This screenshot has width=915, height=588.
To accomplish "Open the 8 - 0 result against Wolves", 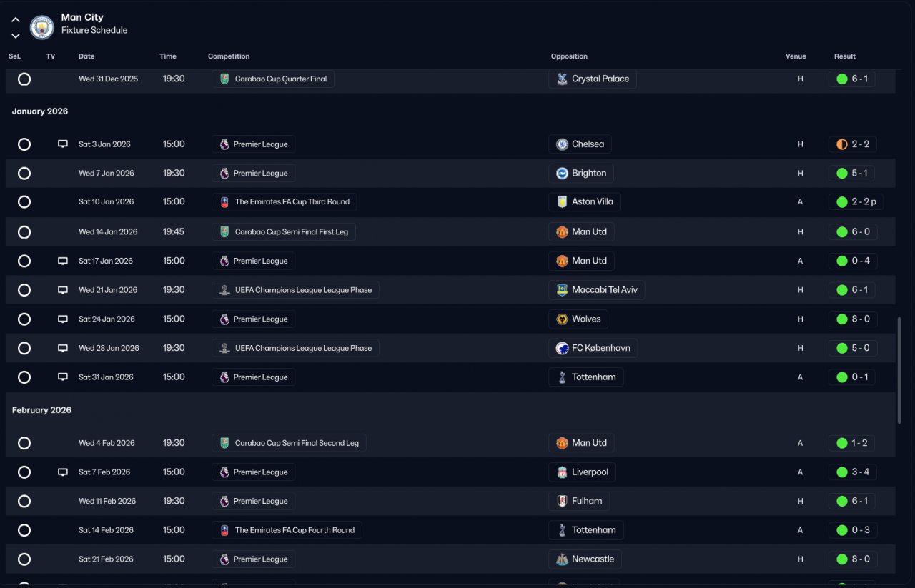I will coord(853,319).
